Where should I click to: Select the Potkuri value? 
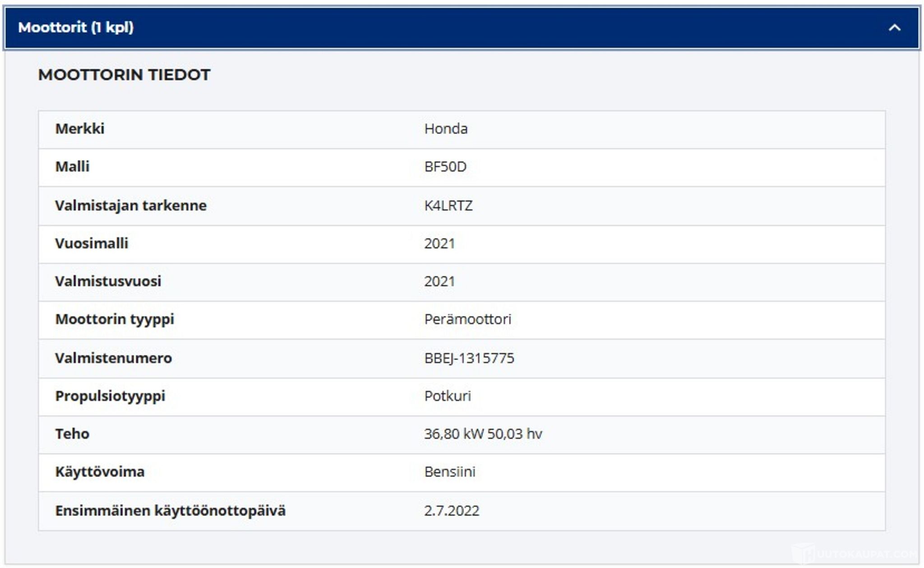pos(448,396)
